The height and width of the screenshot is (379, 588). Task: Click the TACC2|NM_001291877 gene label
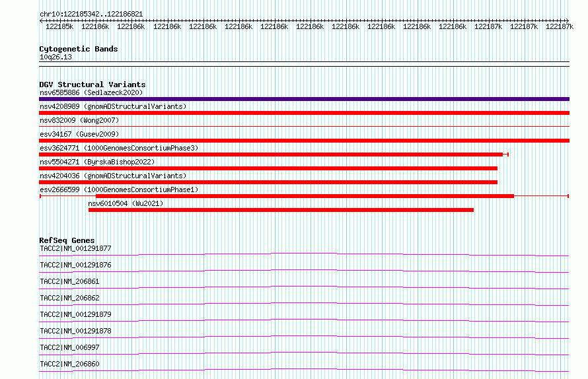tap(75, 248)
